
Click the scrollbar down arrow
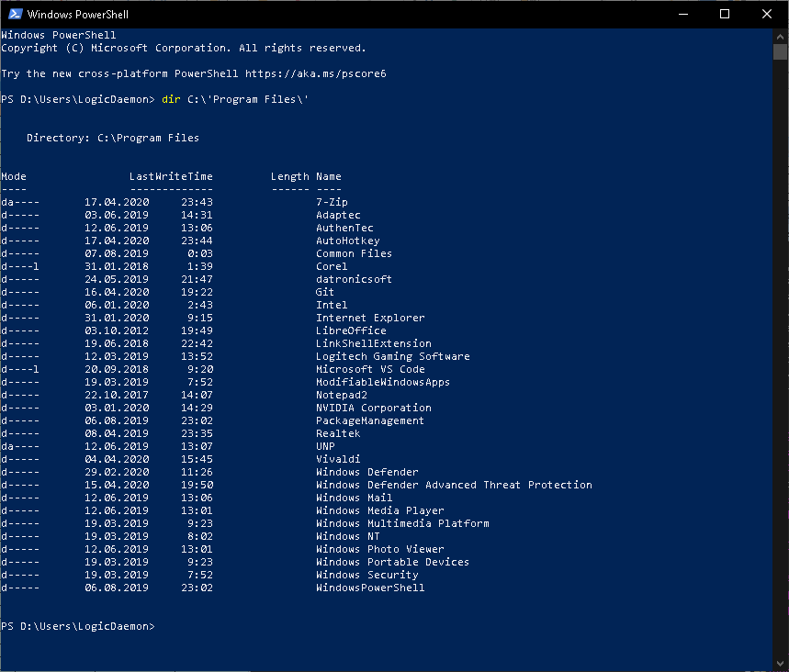pos(781,664)
